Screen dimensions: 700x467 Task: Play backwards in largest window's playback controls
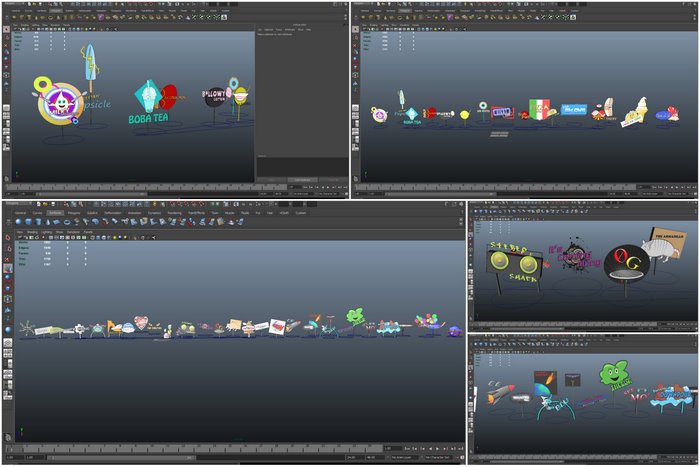[430, 448]
